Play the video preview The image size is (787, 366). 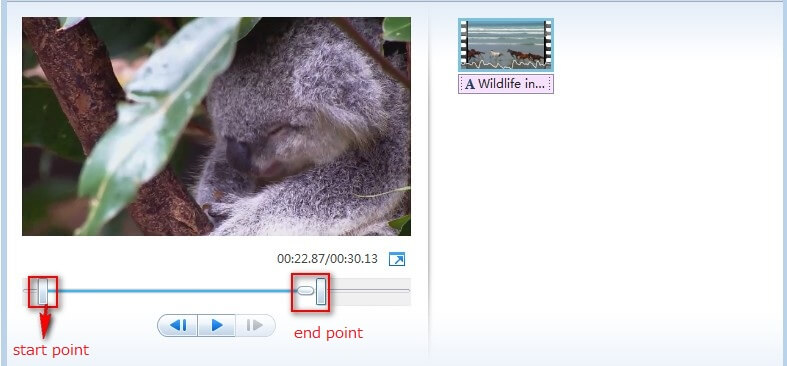tap(217, 325)
